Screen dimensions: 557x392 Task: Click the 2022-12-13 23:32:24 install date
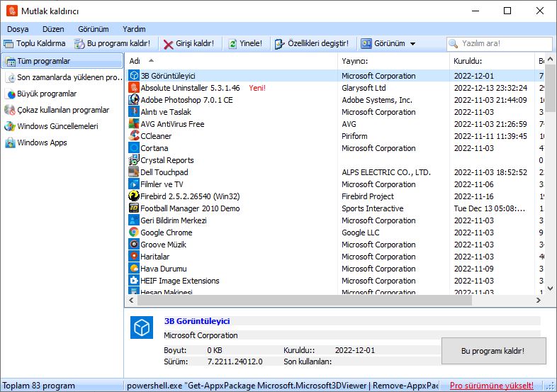pos(490,88)
